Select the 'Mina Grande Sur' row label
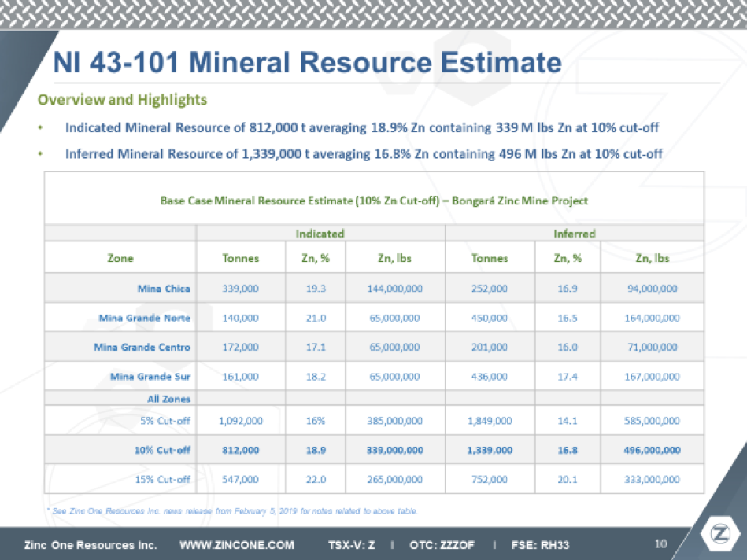Image resolution: width=747 pixels, height=560 pixels. pyautogui.click(x=150, y=377)
